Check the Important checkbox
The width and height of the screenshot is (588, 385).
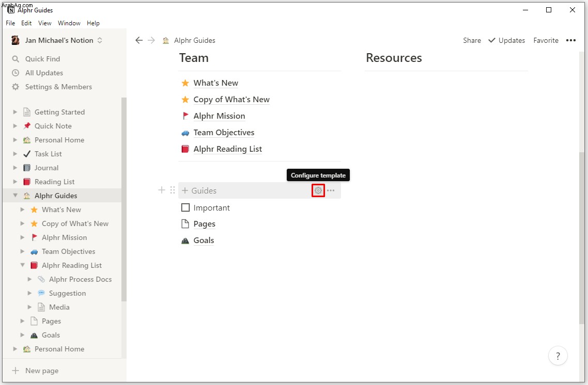[x=185, y=207]
